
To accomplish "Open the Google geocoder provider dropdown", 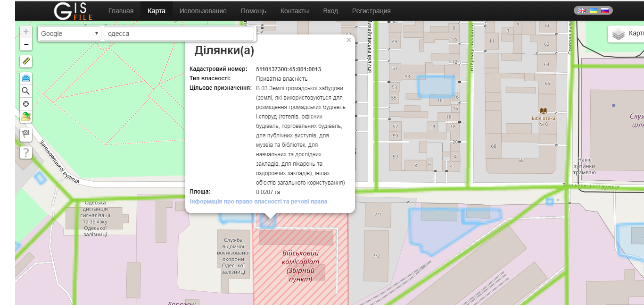I will click(x=70, y=34).
